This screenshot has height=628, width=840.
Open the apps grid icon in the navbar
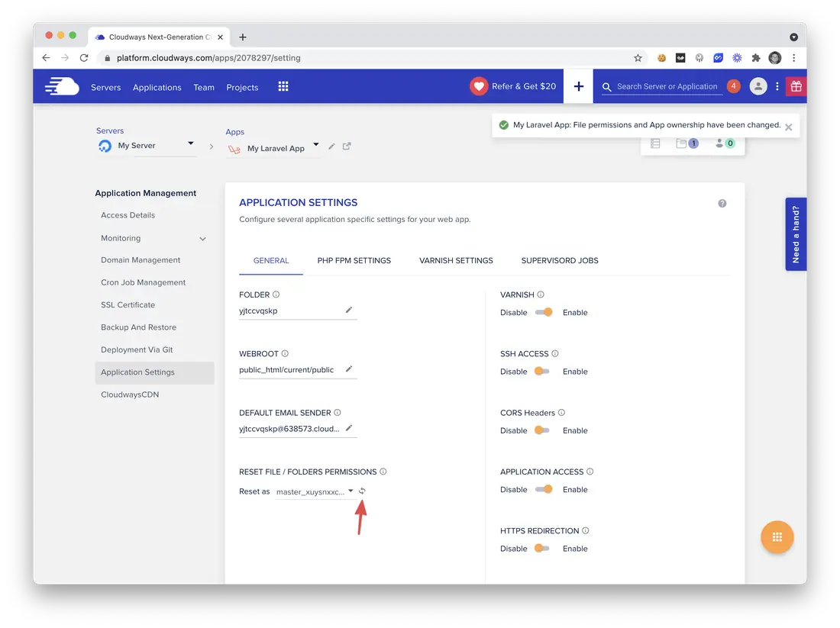point(283,87)
